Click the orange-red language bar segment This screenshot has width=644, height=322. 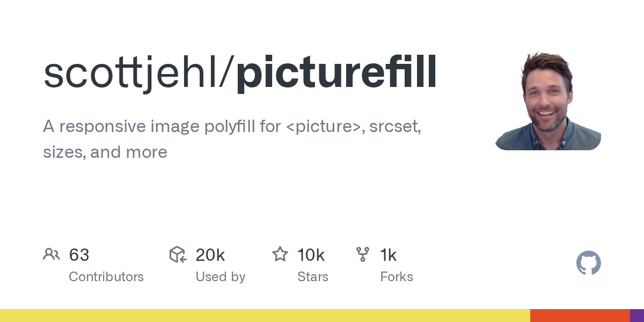click(580, 316)
